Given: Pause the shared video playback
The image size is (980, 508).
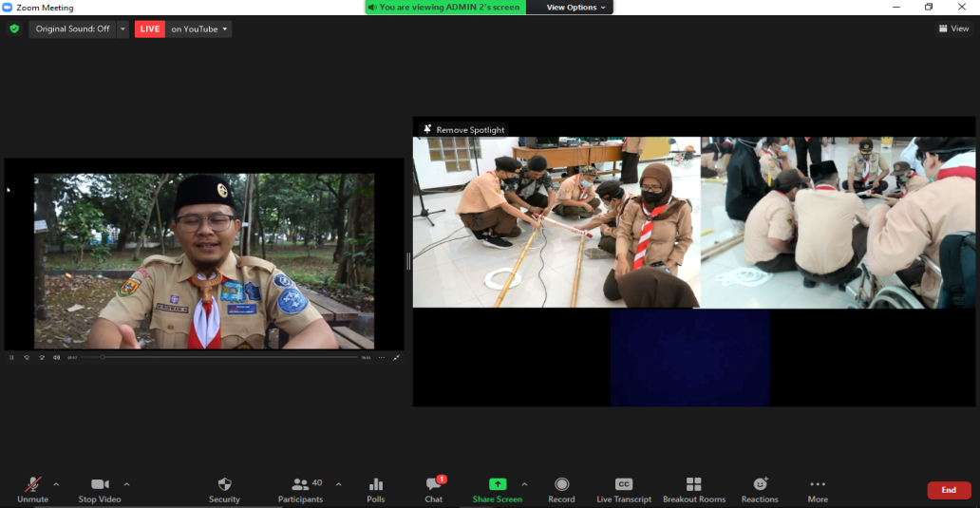Looking at the screenshot, I should [x=11, y=357].
